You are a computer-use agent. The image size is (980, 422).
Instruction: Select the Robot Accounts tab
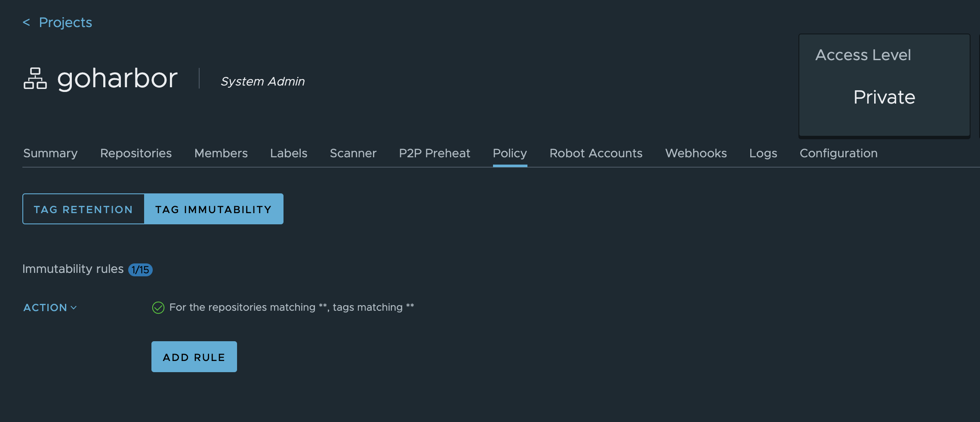click(x=596, y=153)
